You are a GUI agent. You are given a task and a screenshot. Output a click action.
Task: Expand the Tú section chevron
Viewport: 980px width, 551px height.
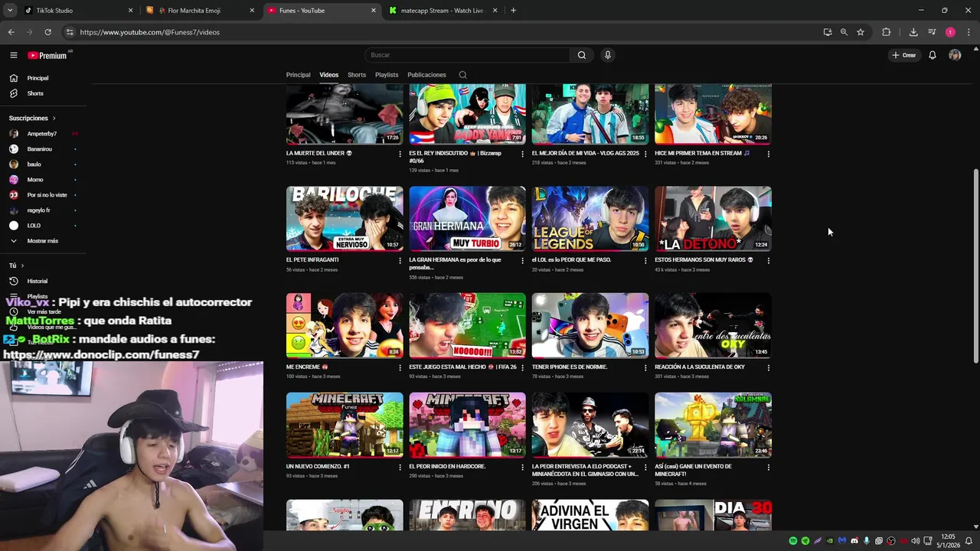tap(22, 266)
